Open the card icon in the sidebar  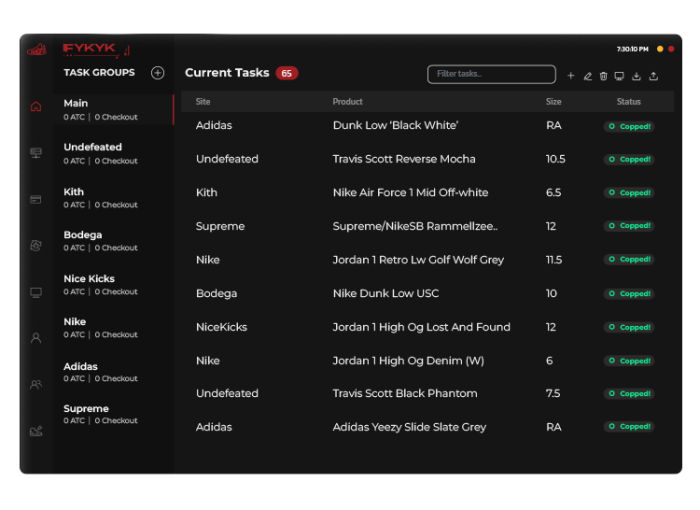36,200
